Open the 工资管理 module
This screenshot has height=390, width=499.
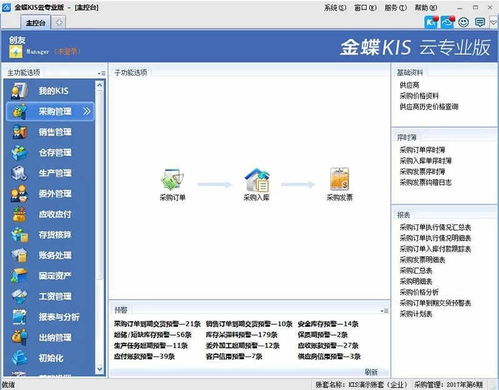tap(50, 296)
